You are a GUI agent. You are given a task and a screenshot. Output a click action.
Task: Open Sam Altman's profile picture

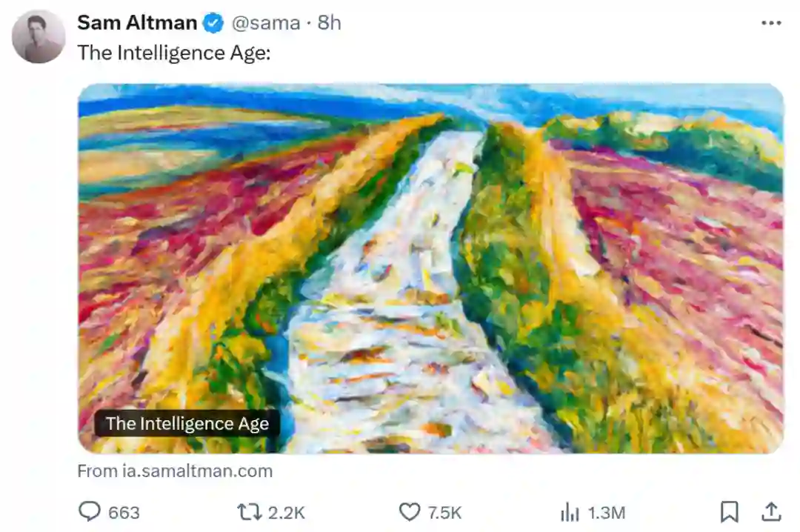39,36
